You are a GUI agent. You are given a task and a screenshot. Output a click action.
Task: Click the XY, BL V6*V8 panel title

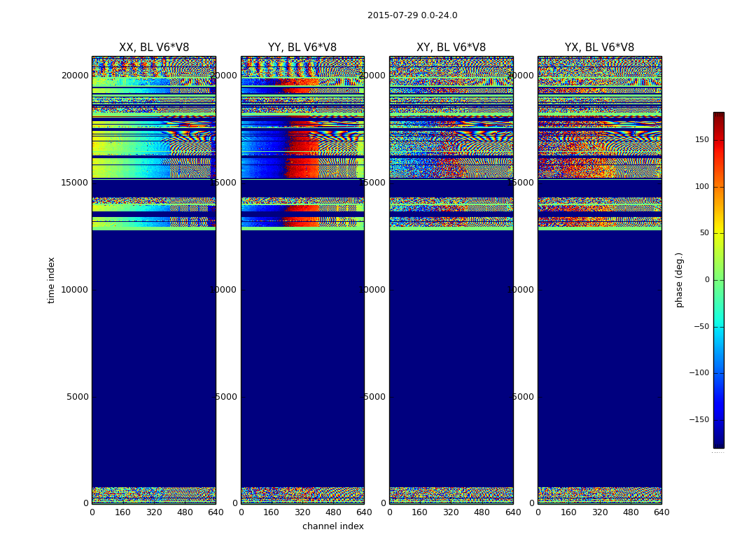coord(451,48)
